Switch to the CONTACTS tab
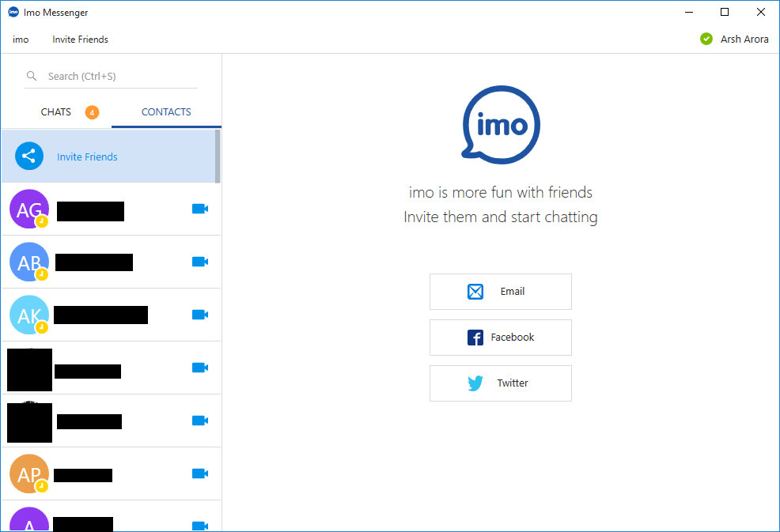The image size is (780, 532). pos(166,112)
